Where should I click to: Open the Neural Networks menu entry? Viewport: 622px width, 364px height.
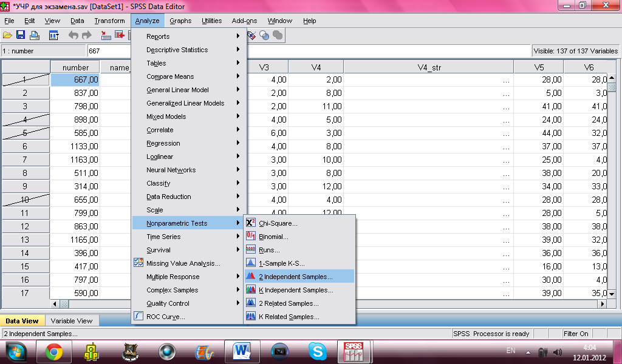(187, 169)
